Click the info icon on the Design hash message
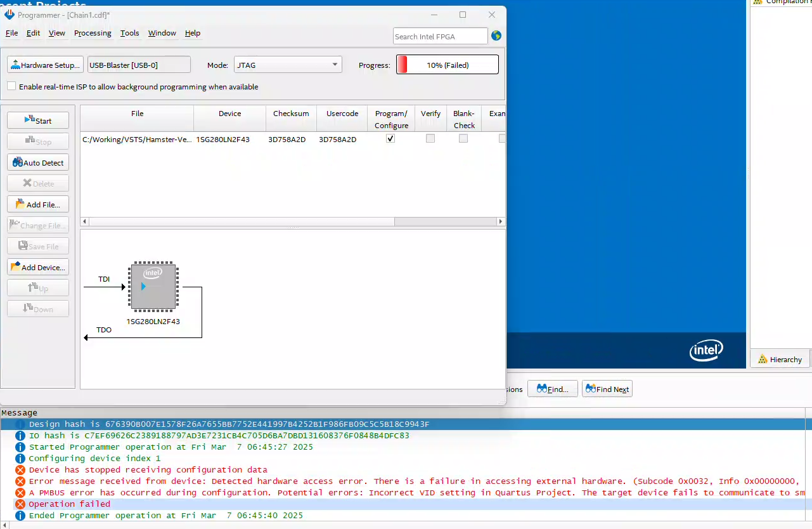 pos(20,424)
